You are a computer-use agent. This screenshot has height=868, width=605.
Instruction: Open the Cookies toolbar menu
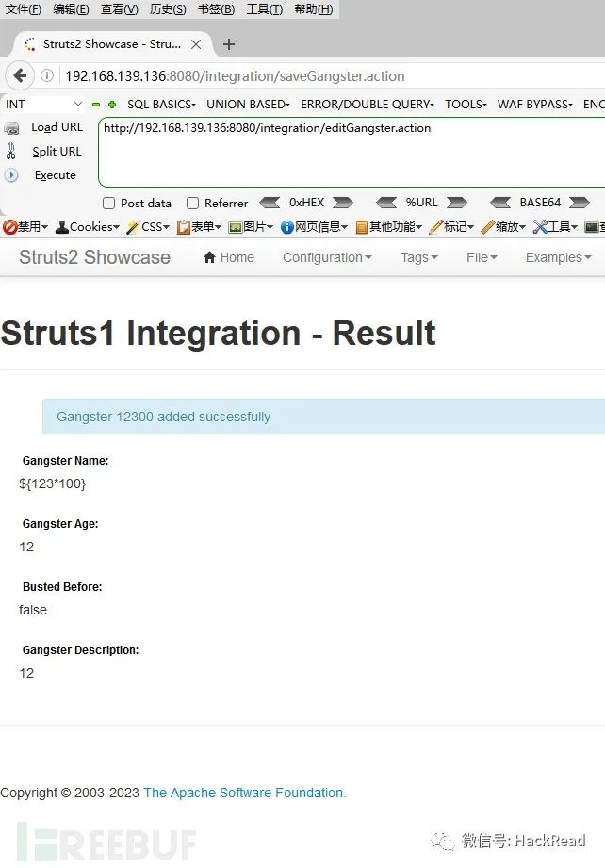pyautogui.click(x=88, y=227)
